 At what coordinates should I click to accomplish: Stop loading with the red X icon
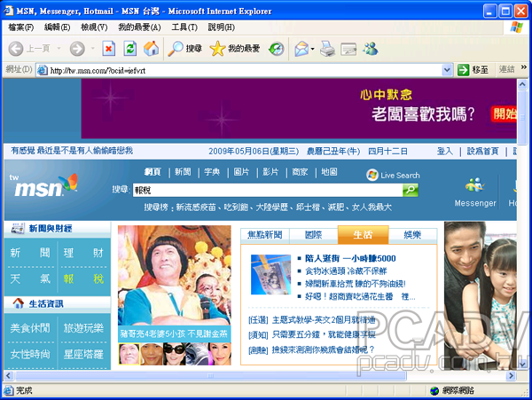point(108,49)
